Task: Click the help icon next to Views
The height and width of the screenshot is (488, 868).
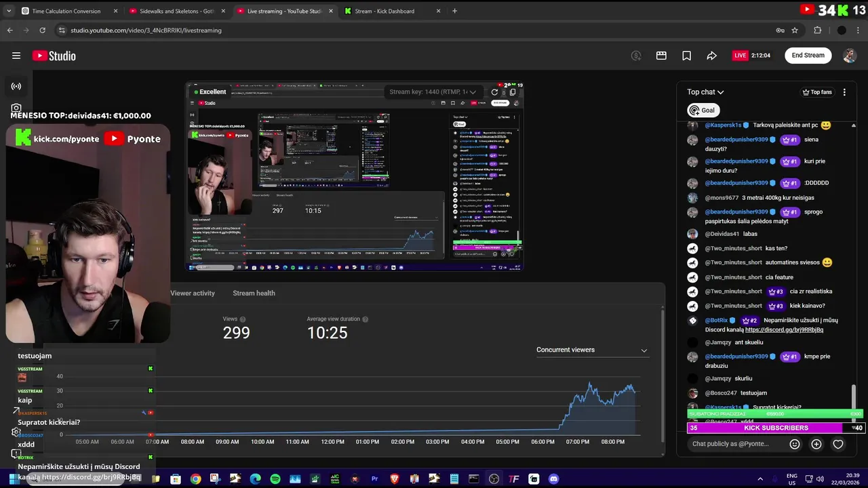Action: [243, 319]
